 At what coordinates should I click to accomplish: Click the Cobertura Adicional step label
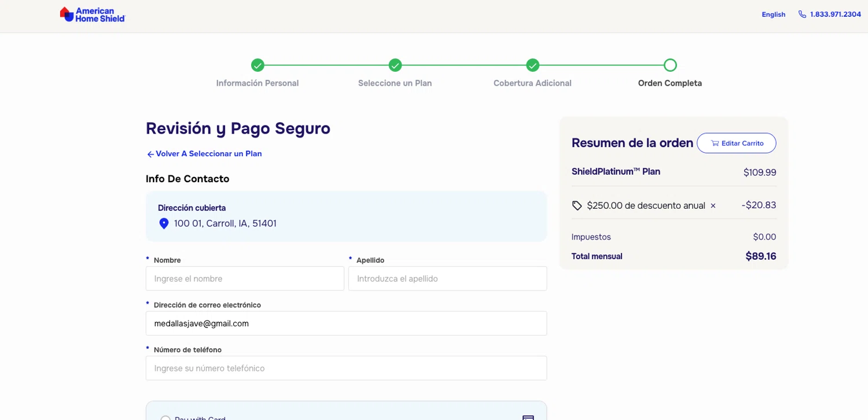click(x=532, y=83)
